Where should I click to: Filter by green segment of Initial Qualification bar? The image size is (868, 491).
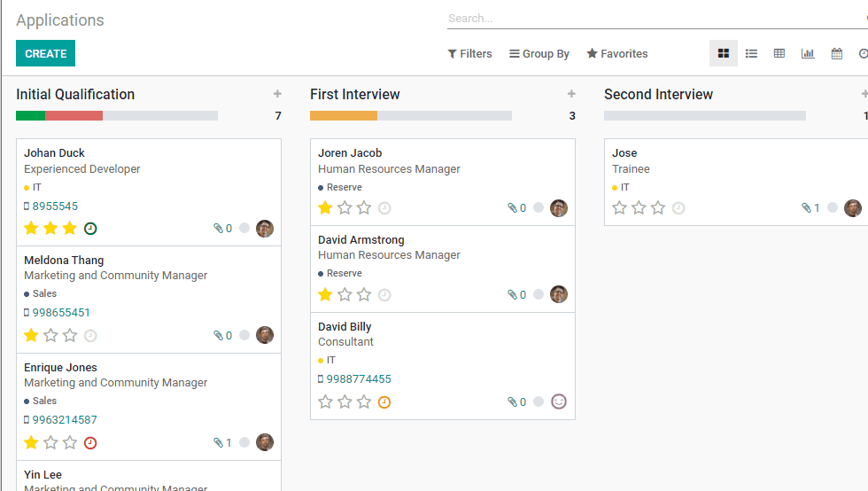30,116
